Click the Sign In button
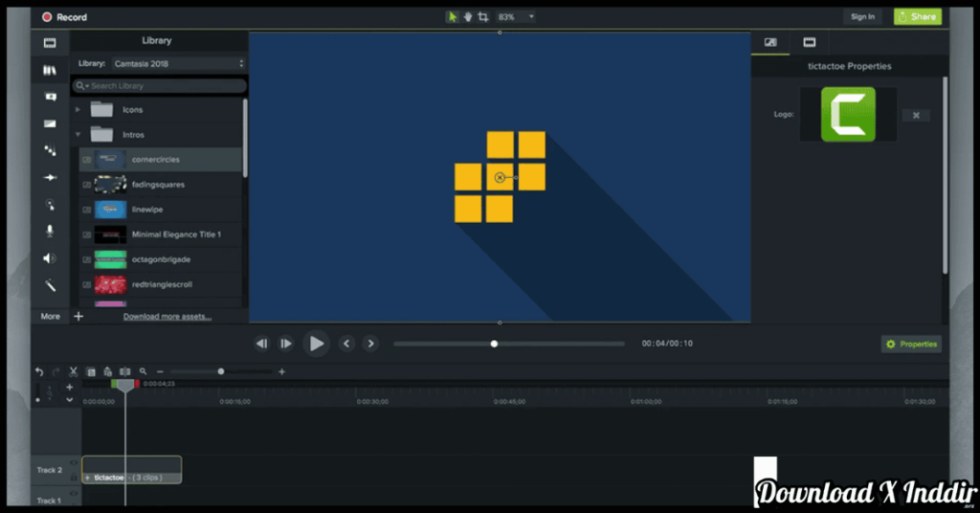The image size is (980, 513). pyautogui.click(x=862, y=17)
